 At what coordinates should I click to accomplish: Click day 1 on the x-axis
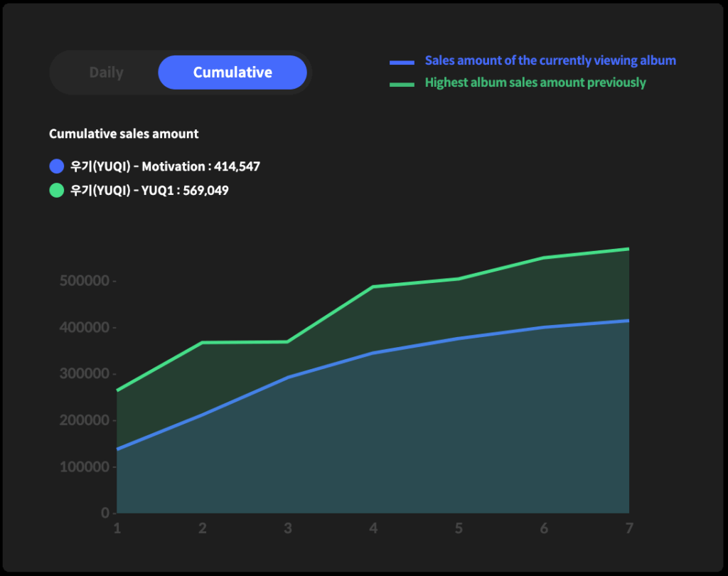pyautogui.click(x=117, y=528)
